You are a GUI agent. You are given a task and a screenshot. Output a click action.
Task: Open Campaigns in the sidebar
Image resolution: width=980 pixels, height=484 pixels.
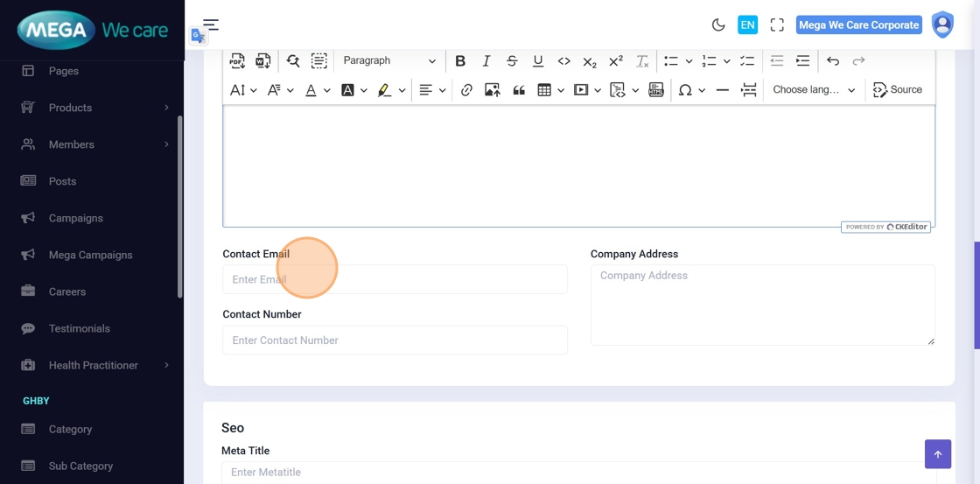tap(75, 218)
